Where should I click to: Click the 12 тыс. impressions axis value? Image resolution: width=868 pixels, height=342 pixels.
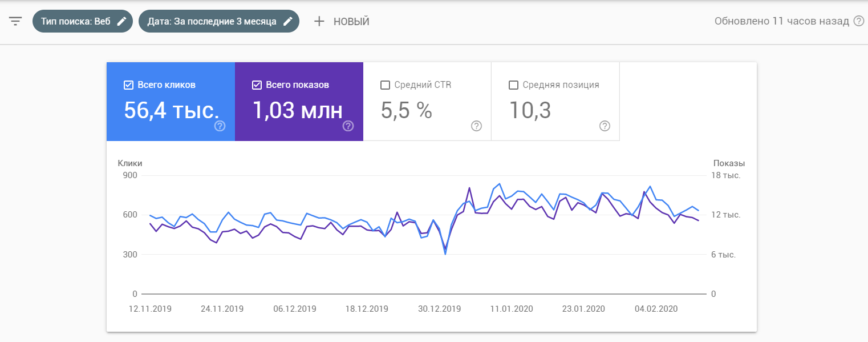(x=725, y=215)
